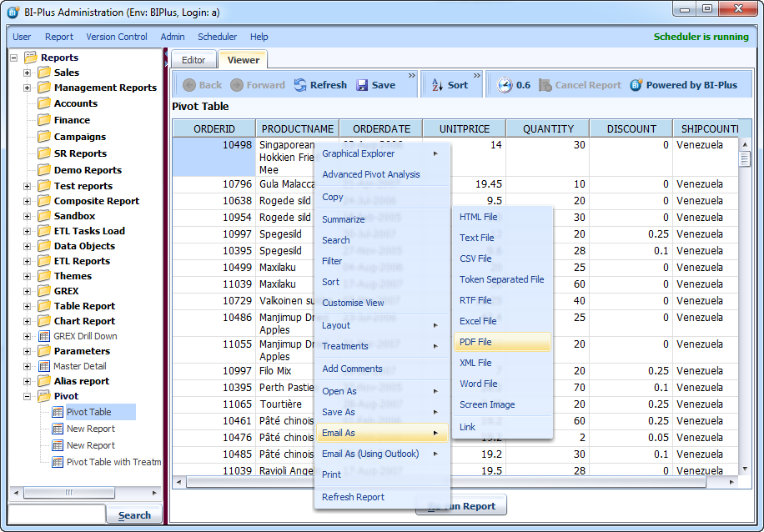This screenshot has width=764, height=532.
Task: Select the Master Detail report icon
Action: click(x=44, y=366)
